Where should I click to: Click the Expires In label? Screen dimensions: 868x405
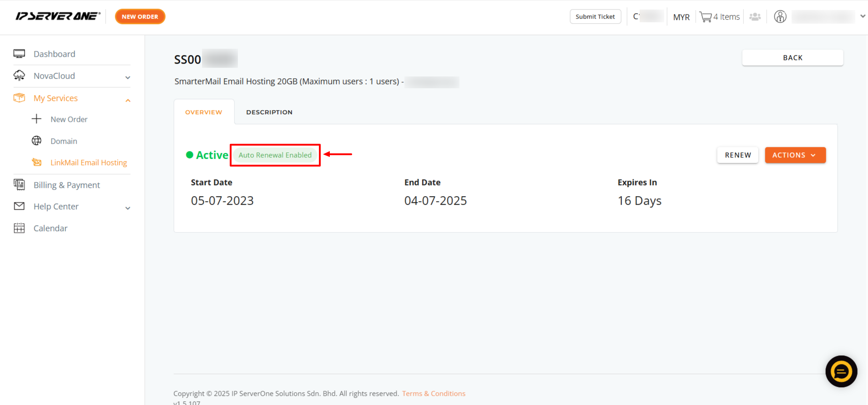(637, 182)
